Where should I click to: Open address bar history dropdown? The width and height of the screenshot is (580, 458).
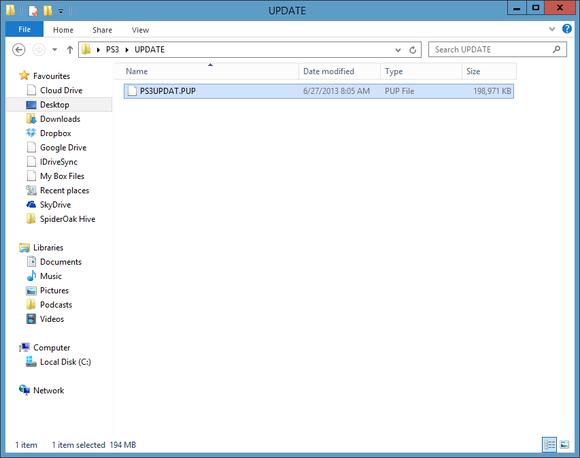pos(398,50)
